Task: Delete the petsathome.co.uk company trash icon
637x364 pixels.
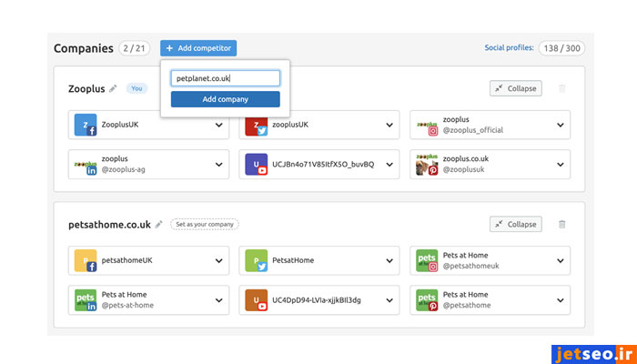Action: pyautogui.click(x=561, y=224)
